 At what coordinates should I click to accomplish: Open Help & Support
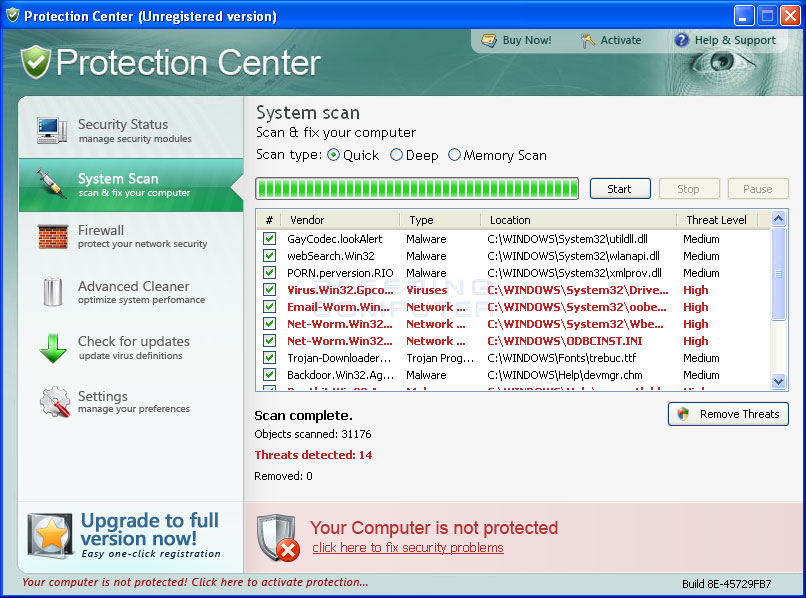(x=735, y=40)
